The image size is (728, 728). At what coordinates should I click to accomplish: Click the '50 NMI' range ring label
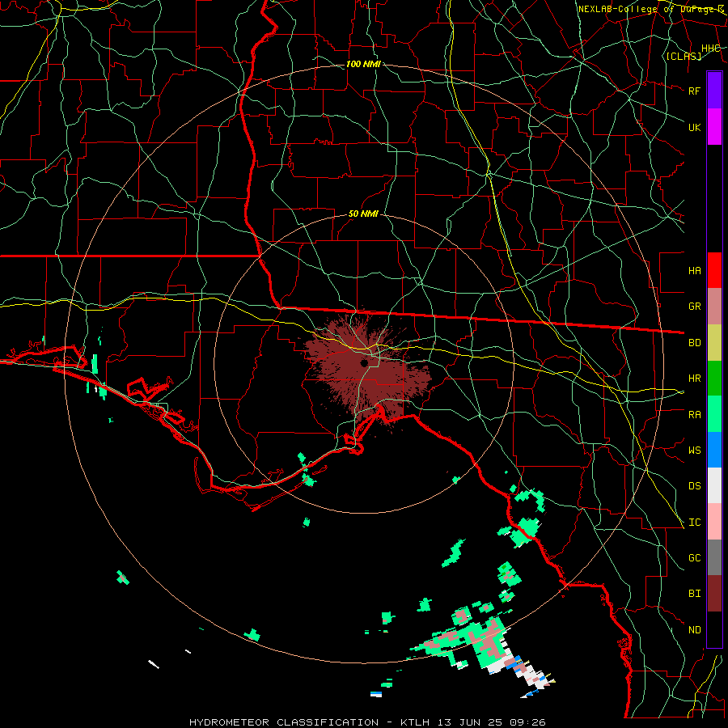click(363, 214)
